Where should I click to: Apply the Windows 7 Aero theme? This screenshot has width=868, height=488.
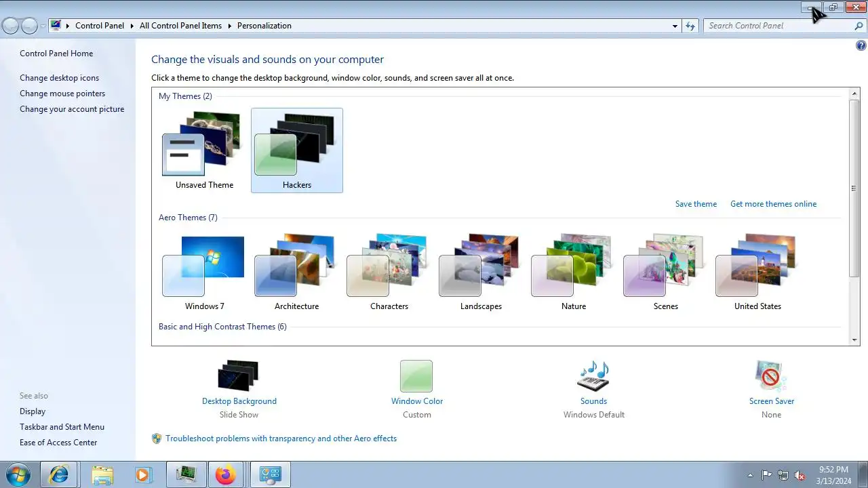204,271
